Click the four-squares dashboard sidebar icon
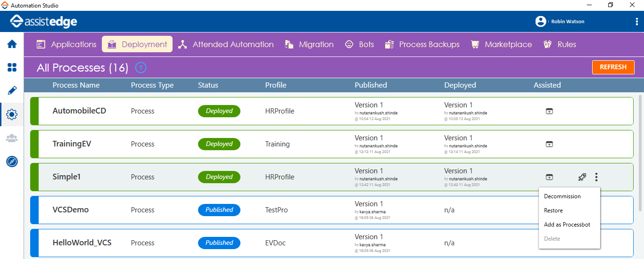644x259 pixels. click(x=12, y=67)
